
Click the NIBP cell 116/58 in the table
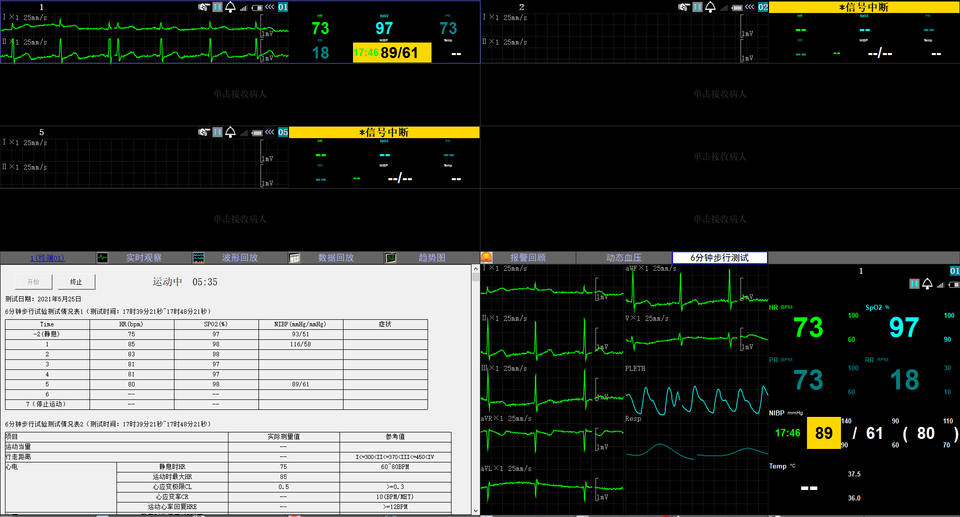[x=301, y=344]
